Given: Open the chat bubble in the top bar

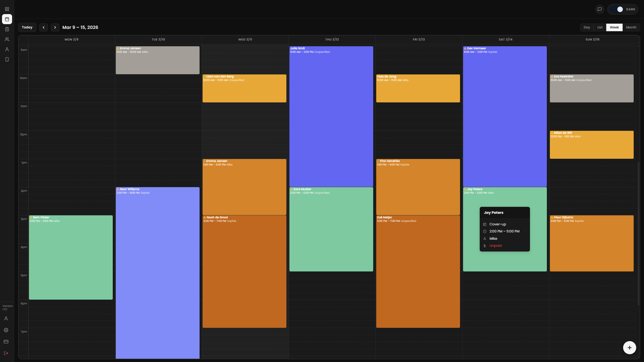Looking at the screenshot, I should [599, 9].
